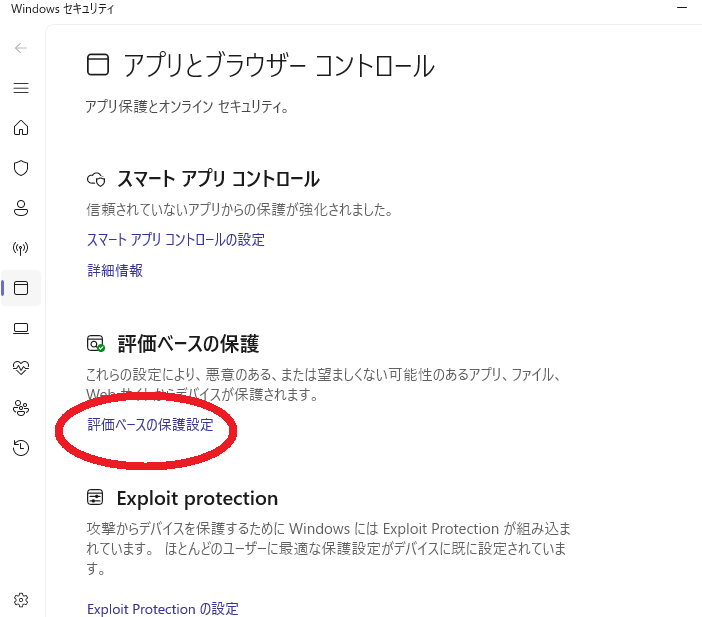Click the スマート アプリ コントロール heading icon
This screenshot has width=702, height=617.
click(x=96, y=180)
